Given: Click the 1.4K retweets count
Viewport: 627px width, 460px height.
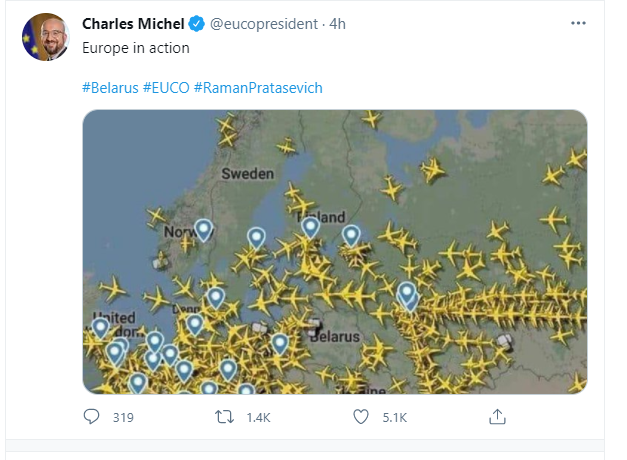Looking at the screenshot, I should (x=257, y=417).
